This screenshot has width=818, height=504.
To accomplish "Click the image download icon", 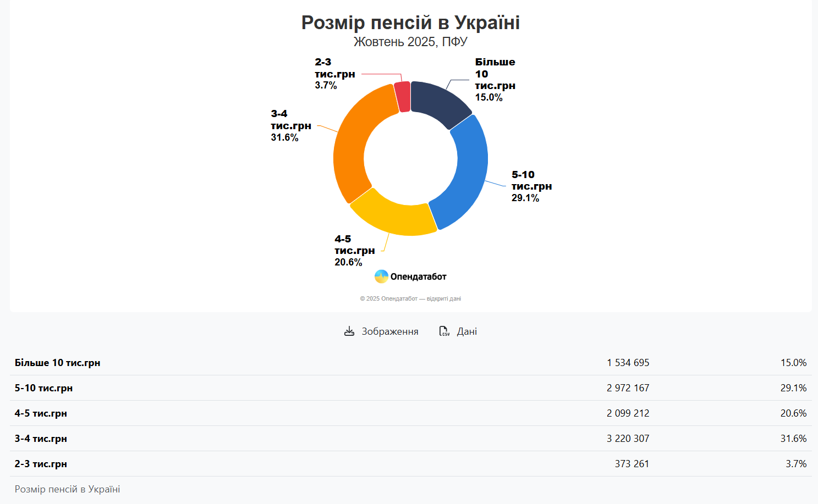I will (349, 331).
